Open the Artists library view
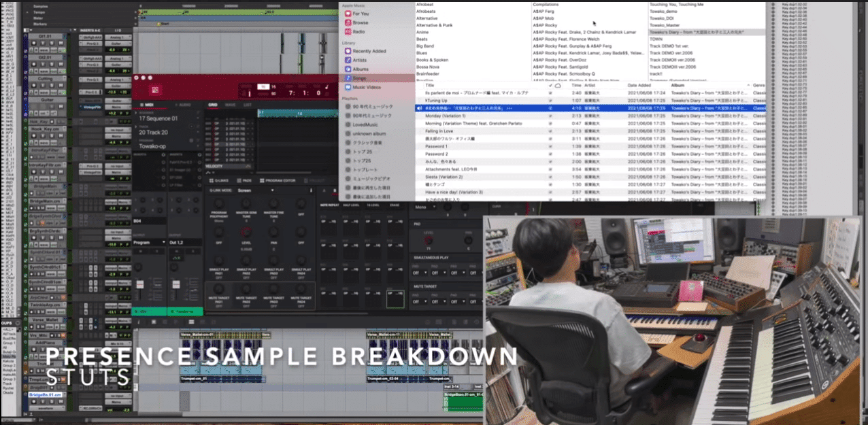Screen dimensions: 868x425 tap(347, 60)
